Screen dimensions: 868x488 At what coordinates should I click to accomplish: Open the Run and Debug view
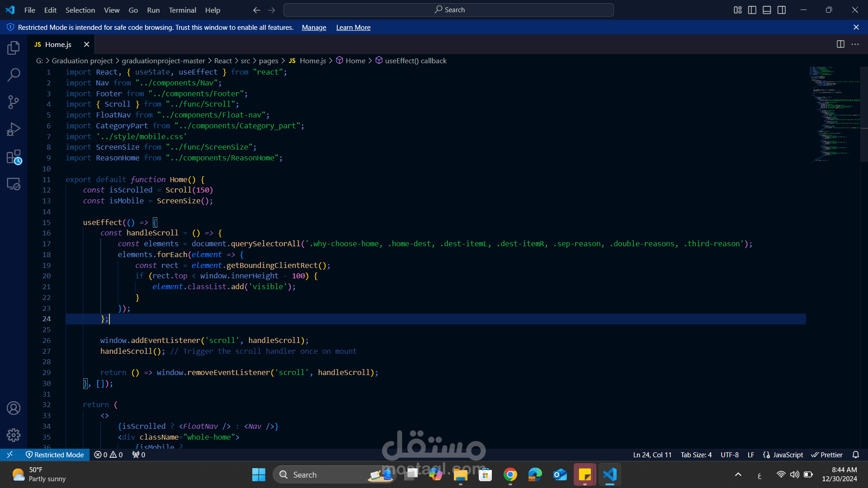(x=14, y=130)
